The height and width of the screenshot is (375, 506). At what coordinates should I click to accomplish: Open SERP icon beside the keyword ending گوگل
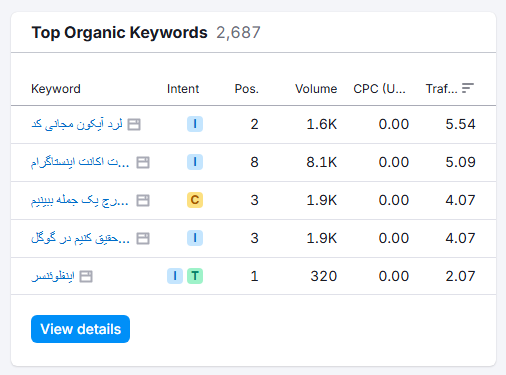(143, 238)
